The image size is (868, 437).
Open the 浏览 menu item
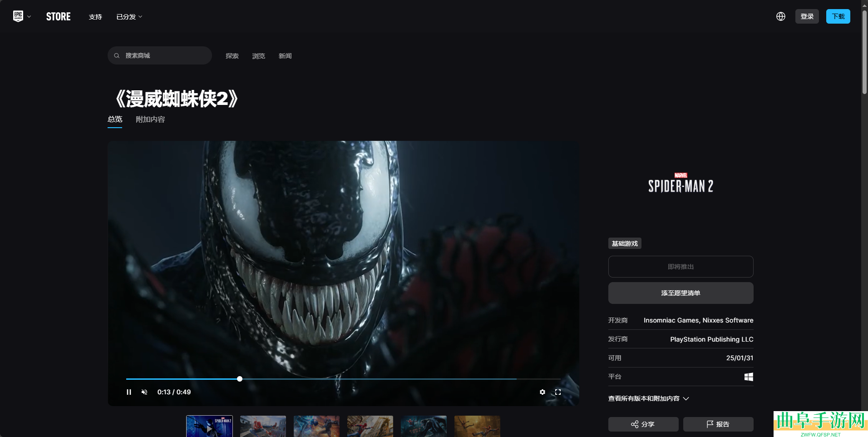(x=258, y=56)
